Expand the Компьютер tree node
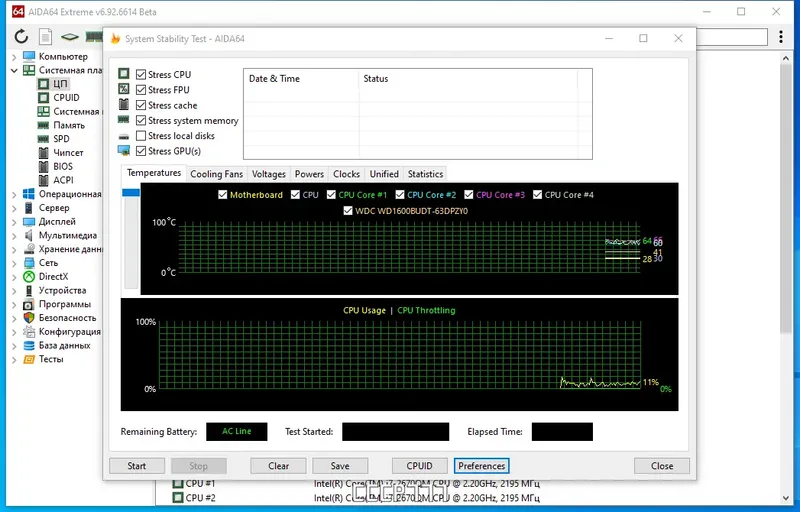 (x=14, y=57)
